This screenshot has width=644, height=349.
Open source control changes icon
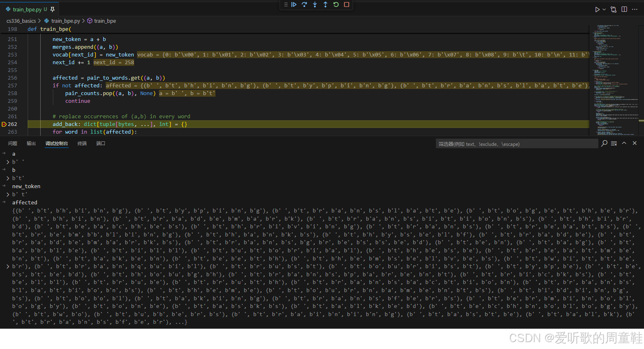pos(614,9)
